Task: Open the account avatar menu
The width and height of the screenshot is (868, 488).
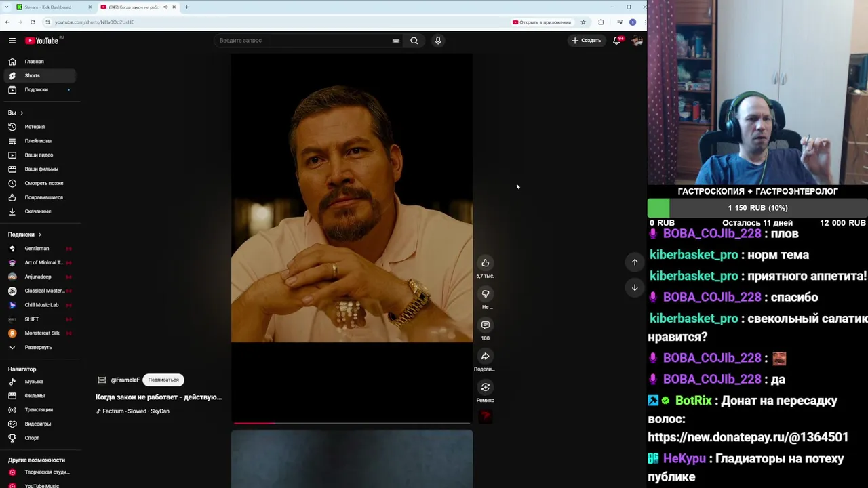Action: coord(637,41)
